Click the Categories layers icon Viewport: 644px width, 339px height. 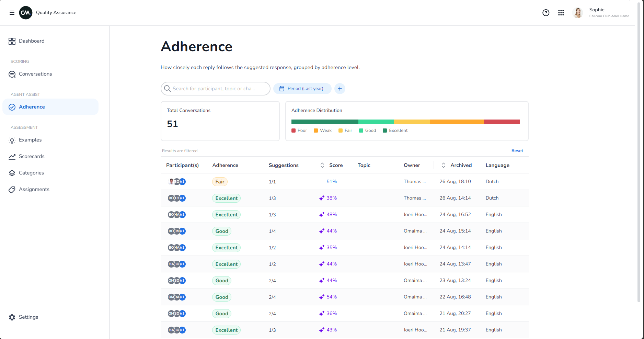pyautogui.click(x=12, y=173)
